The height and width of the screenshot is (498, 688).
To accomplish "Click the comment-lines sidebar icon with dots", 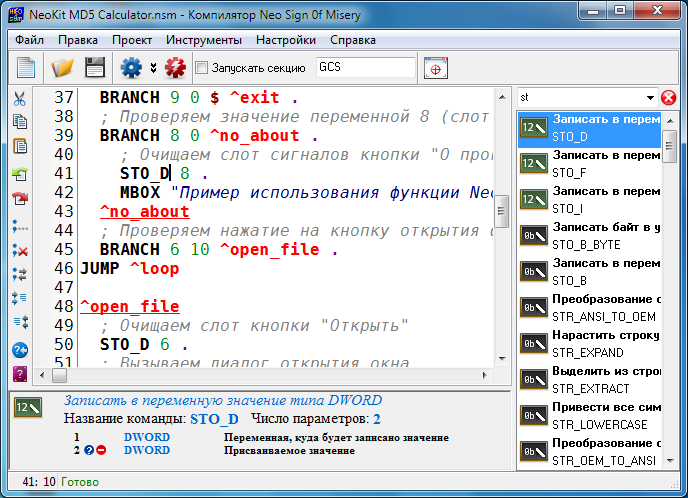I will tap(20, 227).
